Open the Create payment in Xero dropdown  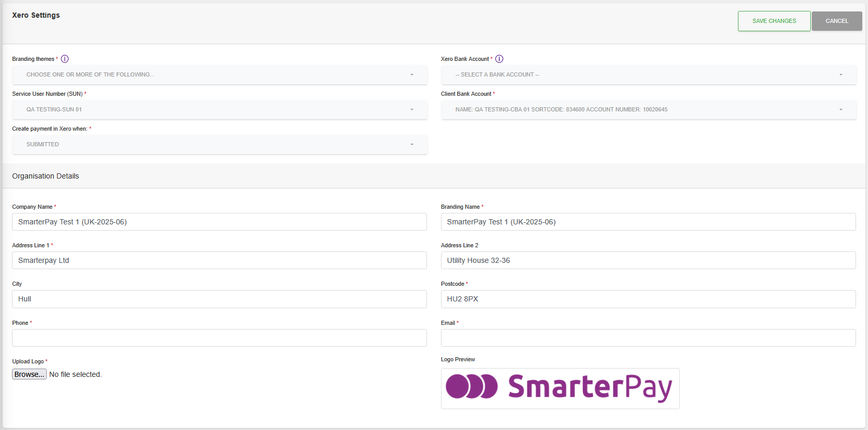[x=219, y=144]
